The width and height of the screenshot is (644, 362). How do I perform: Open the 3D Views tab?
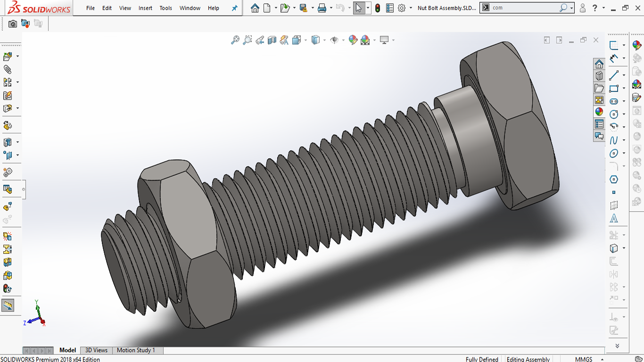[96, 350]
